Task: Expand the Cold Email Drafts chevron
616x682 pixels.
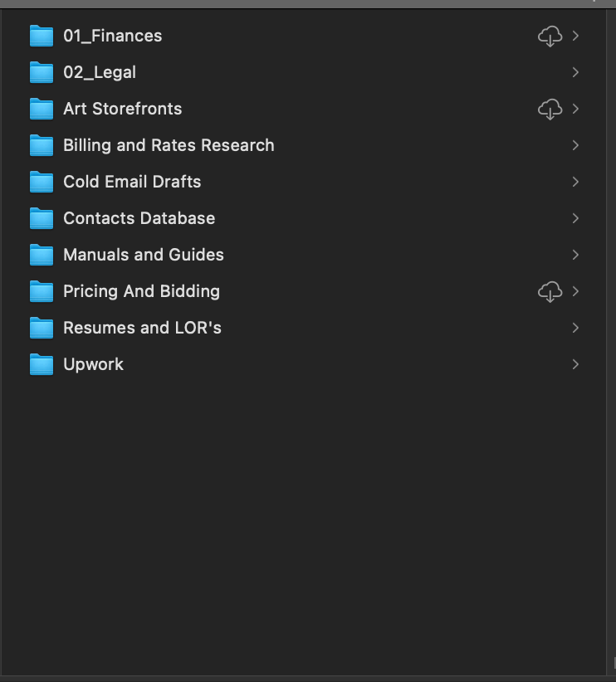Action: pyautogui.click(x=575, y=182)
